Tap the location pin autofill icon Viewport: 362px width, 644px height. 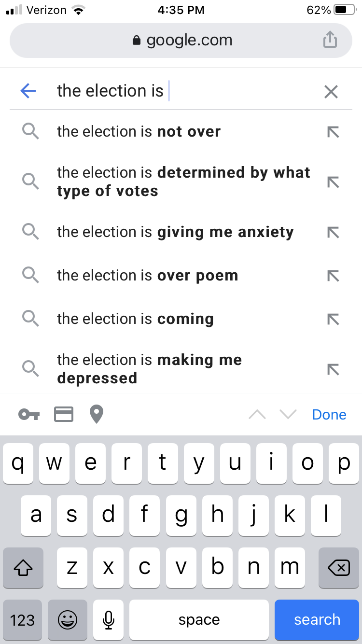pos(97,414)
